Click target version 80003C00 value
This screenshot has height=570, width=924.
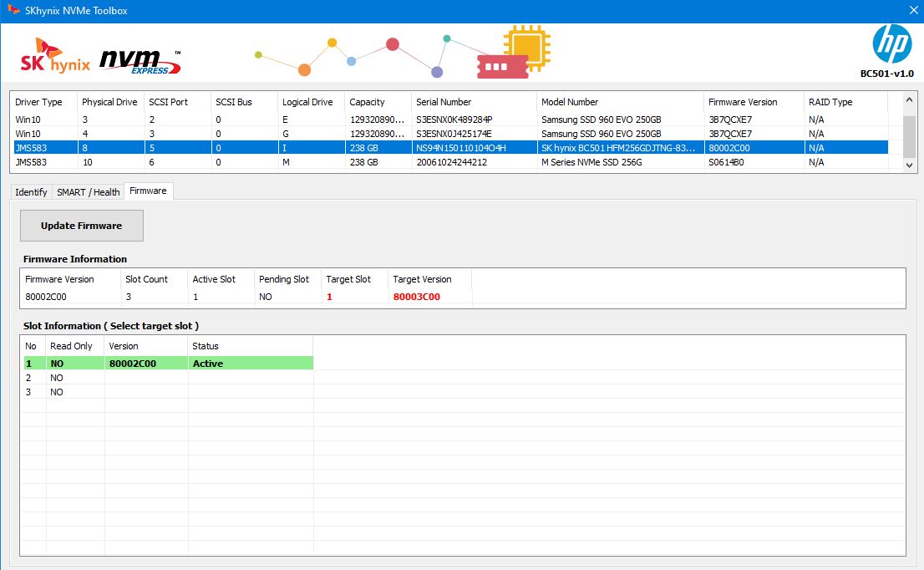pos(417,297)
